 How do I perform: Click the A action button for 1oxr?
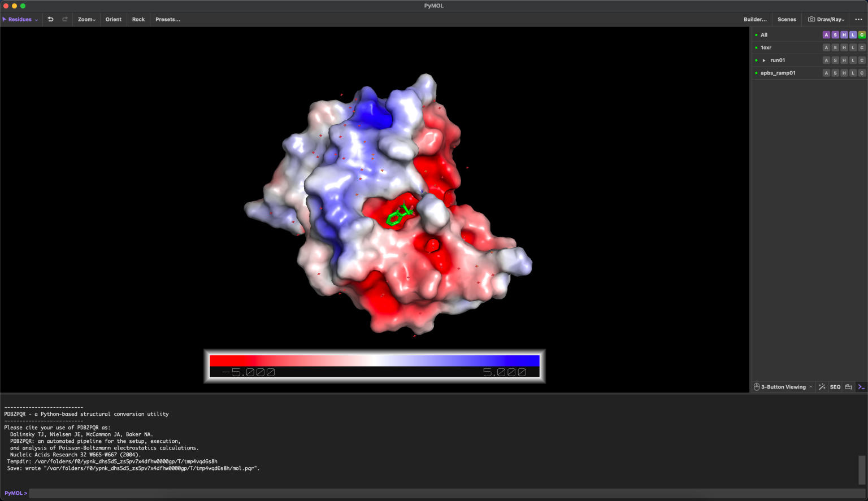tap(826, 47)
